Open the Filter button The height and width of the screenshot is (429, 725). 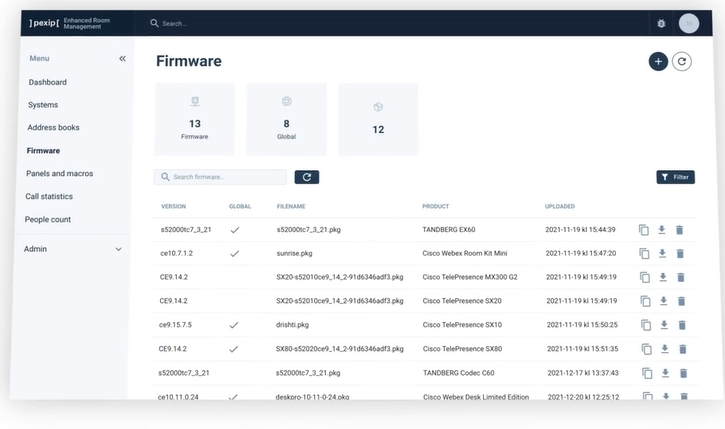675,177
